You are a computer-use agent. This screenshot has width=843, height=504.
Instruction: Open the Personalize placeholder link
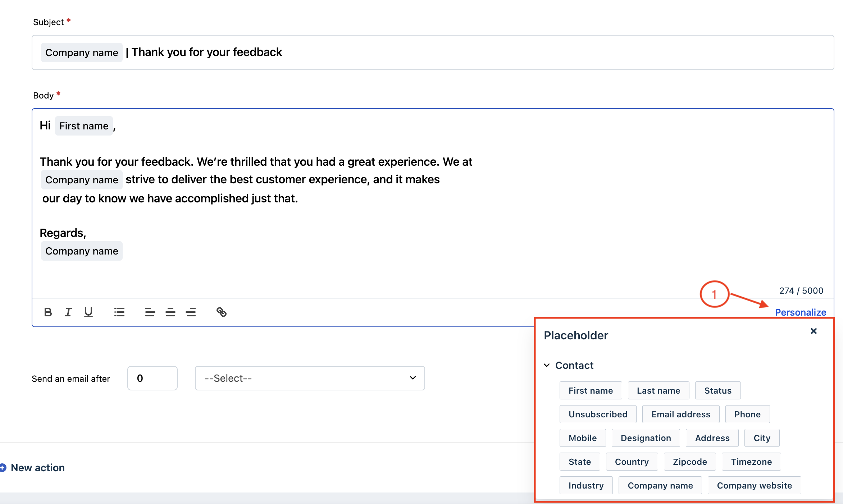coord(800,312)
